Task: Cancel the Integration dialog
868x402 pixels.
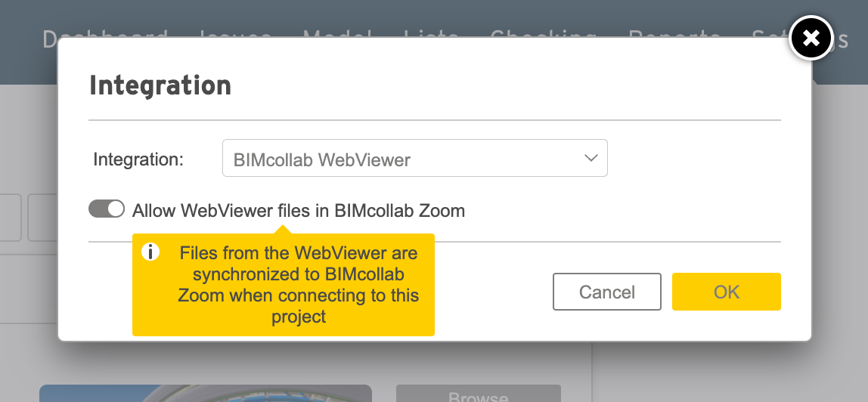Action: [606, 292]
